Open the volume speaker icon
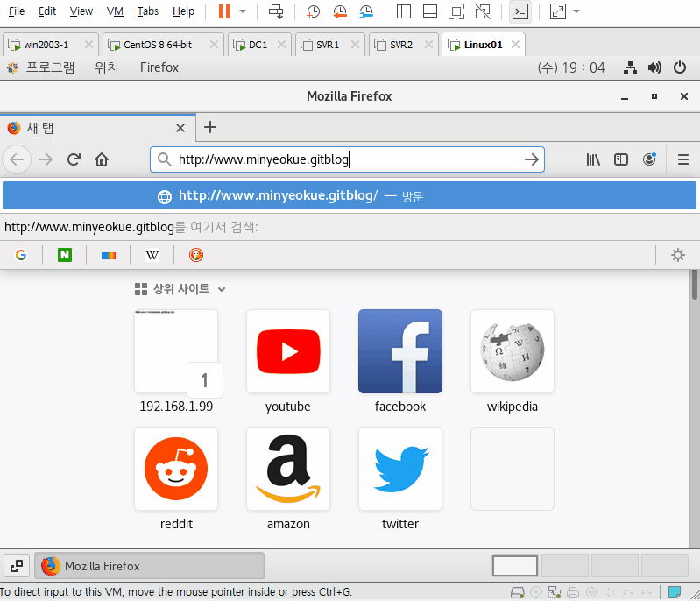Image resolution: width=700 pixels, height=601 pixels. 654,67
